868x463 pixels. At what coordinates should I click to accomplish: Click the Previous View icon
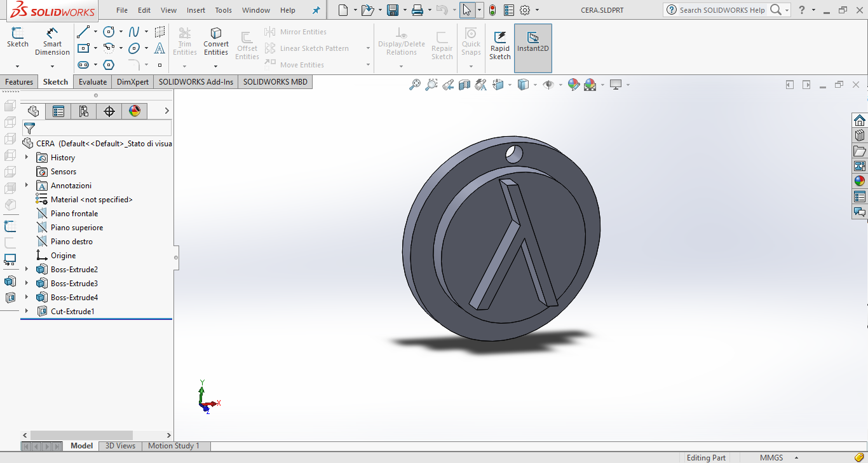[448, 85]
